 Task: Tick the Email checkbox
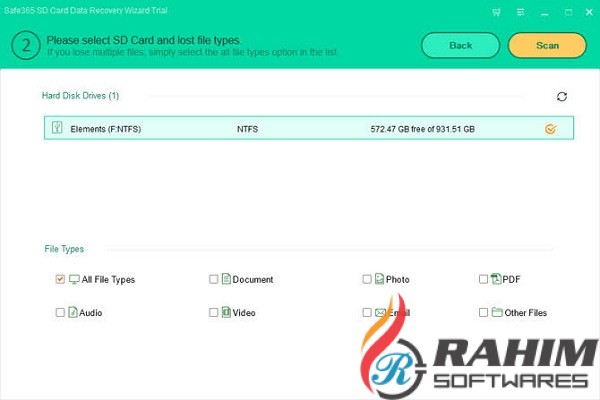pyautogui.click(x=367, y=312)
